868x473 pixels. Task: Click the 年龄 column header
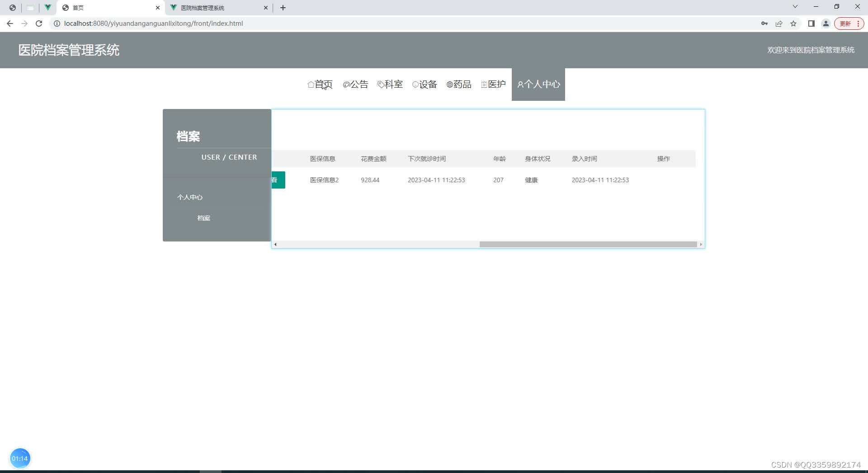pos(500,159)
